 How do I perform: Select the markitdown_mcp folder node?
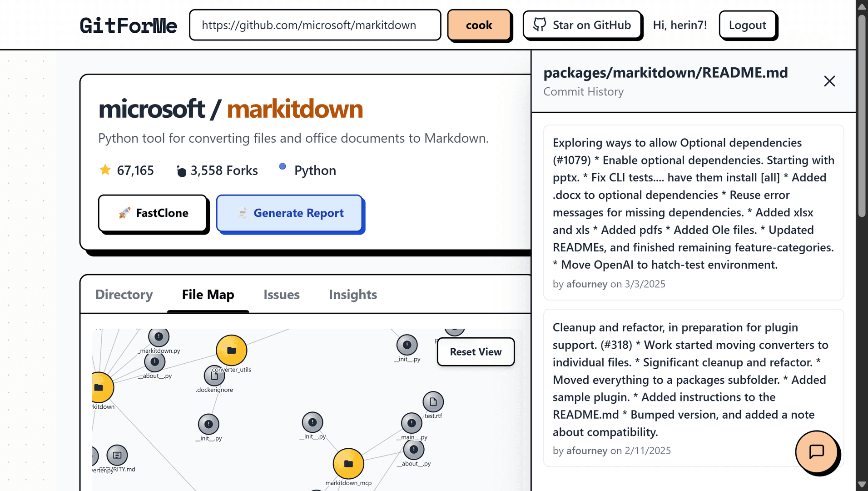[x=348, y=463]
